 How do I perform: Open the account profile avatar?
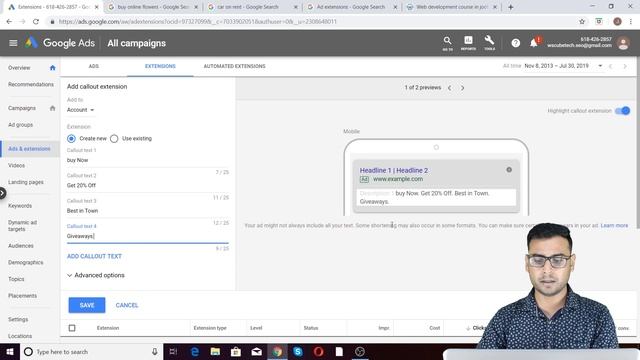[x=623, y=43]
